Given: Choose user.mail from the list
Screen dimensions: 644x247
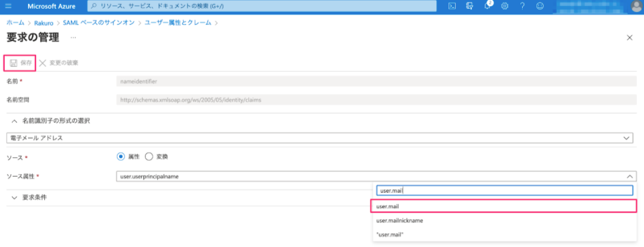Looking at the screenshot, I should [x=504, y=206].
